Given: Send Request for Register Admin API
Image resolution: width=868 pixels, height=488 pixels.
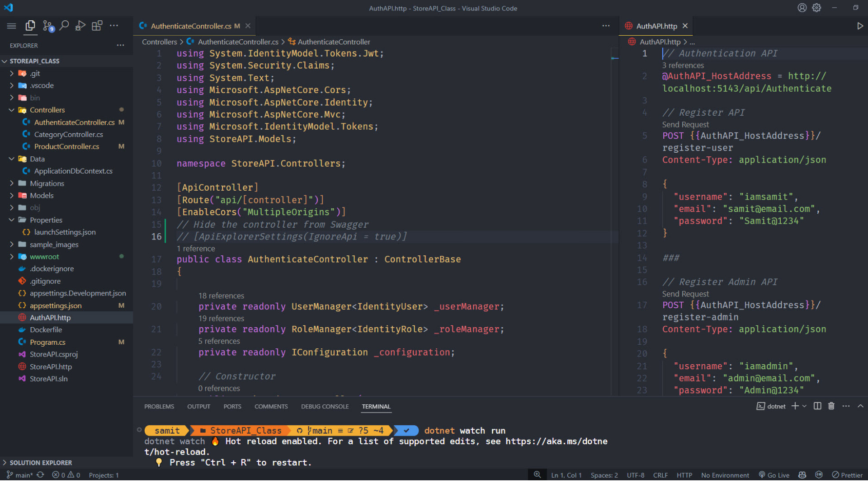Looking at the screenshot, I should 685,294.
